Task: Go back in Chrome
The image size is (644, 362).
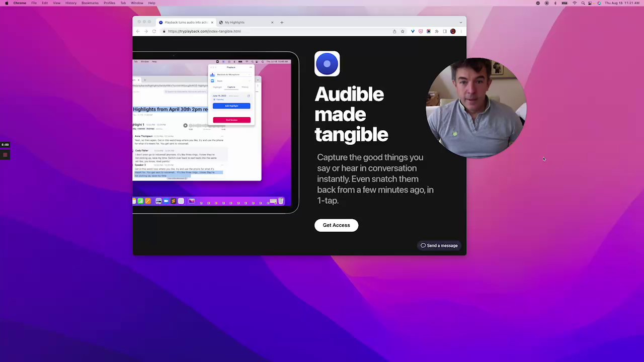Action: (138, 31)
